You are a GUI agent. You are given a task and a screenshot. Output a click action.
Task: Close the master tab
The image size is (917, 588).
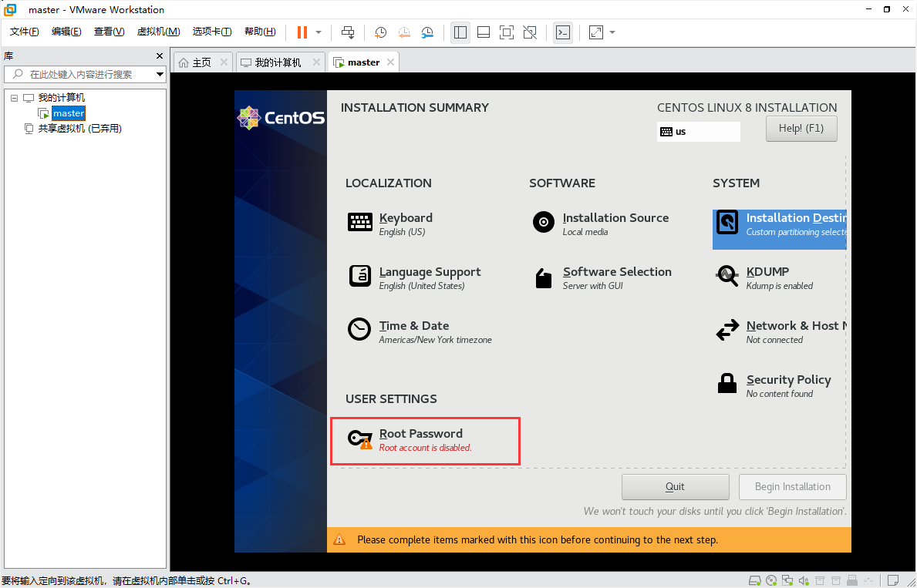click(x=391, y=62)
